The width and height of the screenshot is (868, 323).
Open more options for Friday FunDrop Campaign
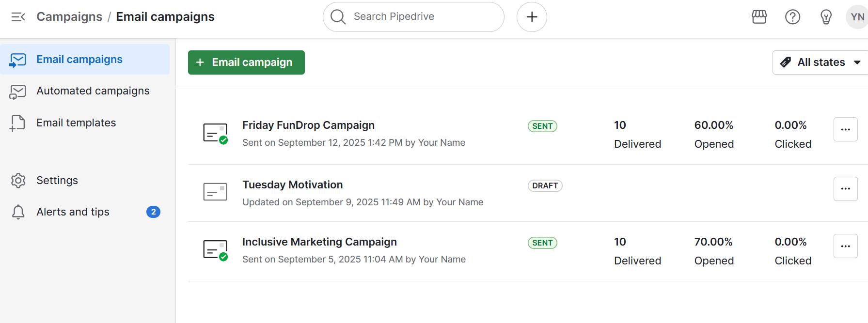point(845,129)
